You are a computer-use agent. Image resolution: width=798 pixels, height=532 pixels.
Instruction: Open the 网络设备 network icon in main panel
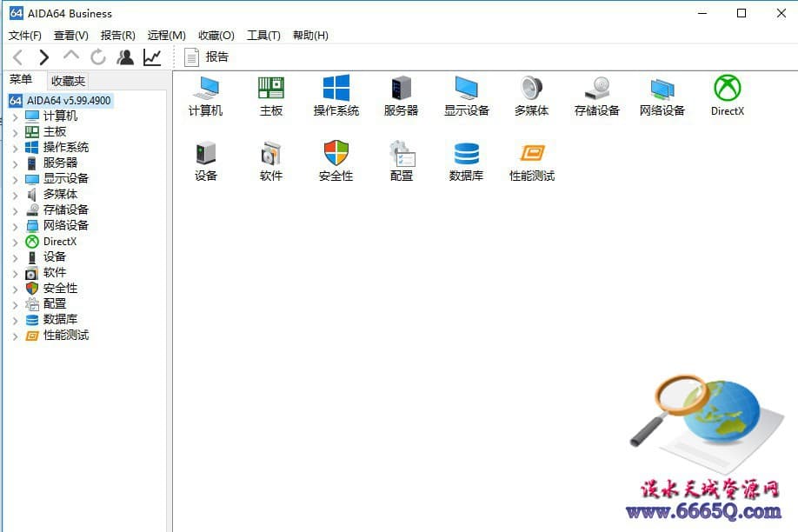click(662, 96)
